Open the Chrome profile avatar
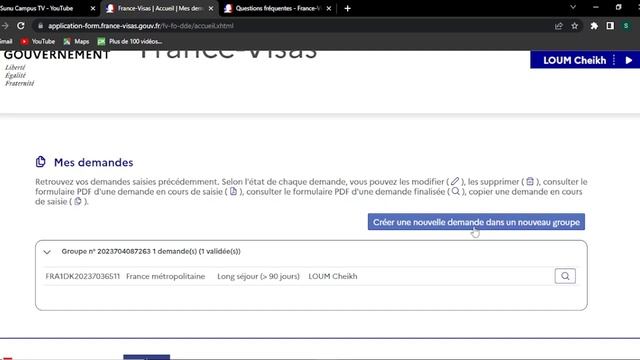 click(x=626, y=26)
